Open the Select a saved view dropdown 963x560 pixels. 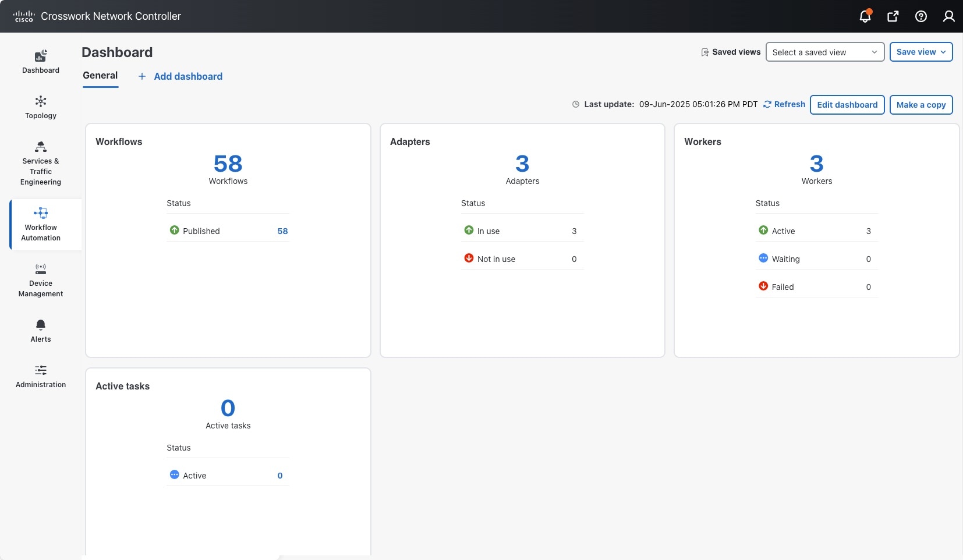pos(825,52)
